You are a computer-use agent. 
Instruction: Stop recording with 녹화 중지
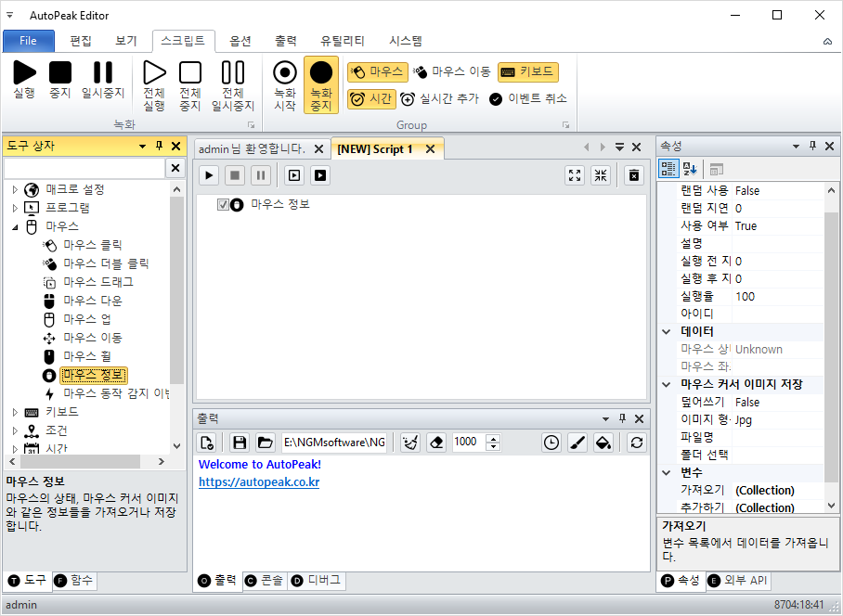point(321,84)
